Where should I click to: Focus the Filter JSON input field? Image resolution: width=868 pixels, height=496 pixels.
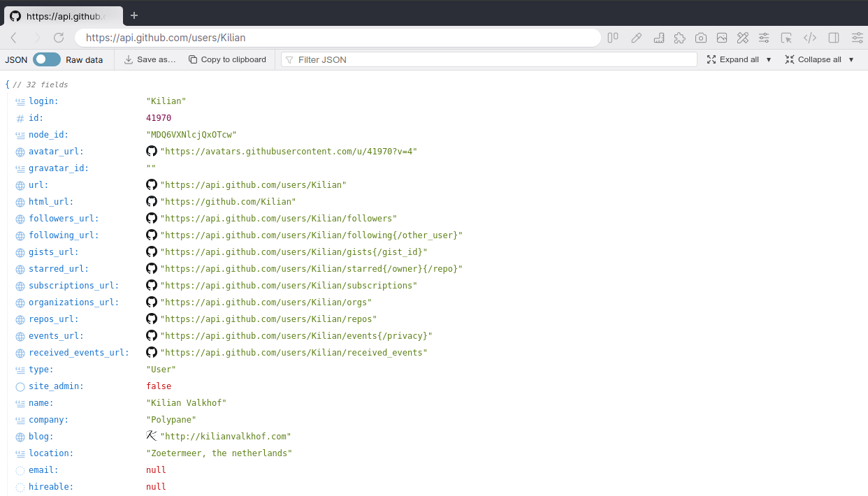(489, 59)
